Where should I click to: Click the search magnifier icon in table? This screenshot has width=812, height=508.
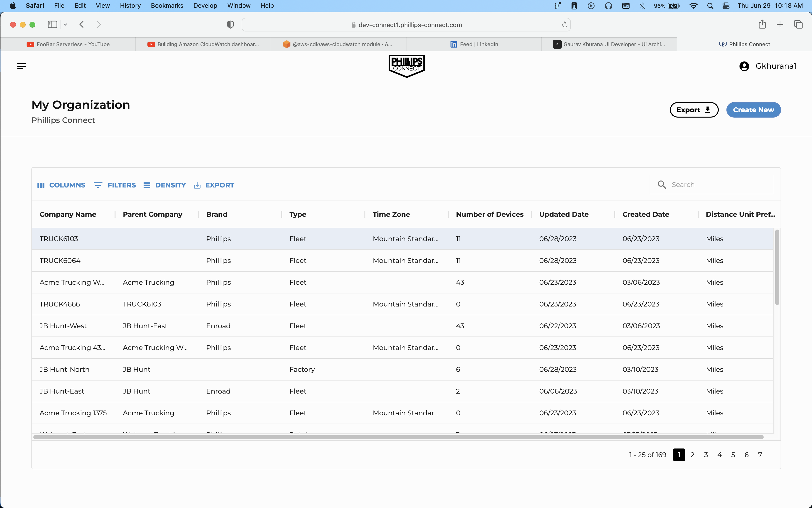click(x=662, y=184)
